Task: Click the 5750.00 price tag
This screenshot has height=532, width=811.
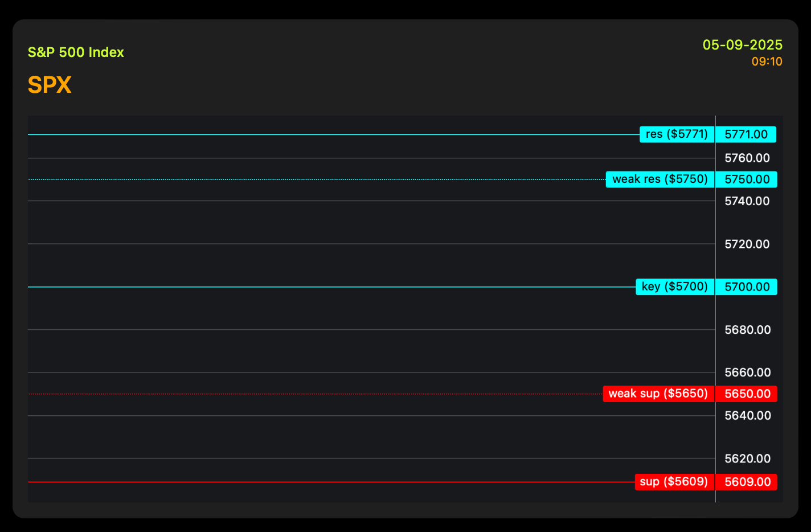Action: [747, 179]
